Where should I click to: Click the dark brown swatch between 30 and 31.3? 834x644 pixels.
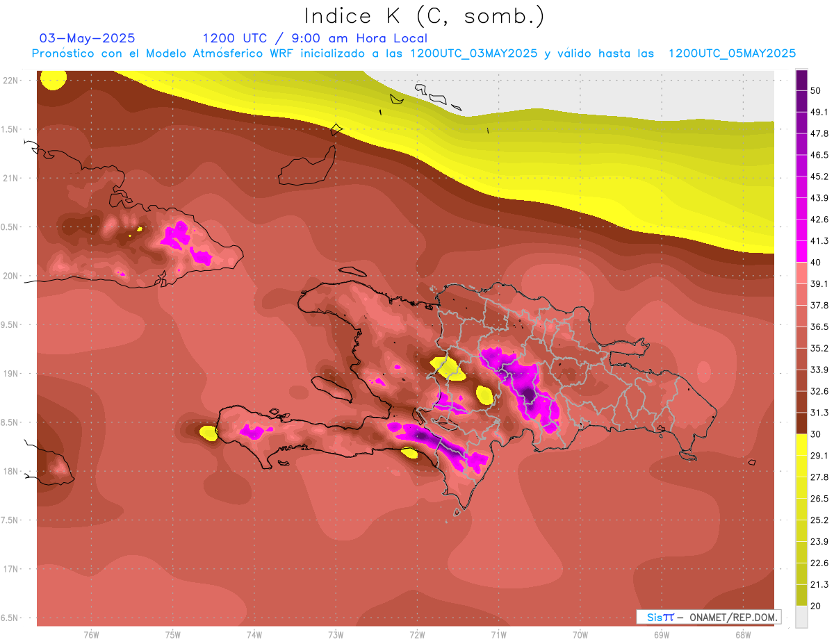pyautogui.click(x=801, y=423)
